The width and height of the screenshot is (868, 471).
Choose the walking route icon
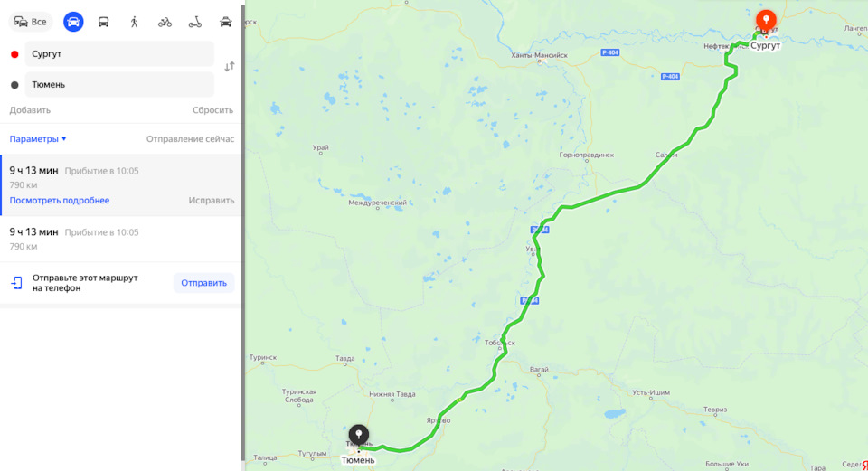pos(134,22)
